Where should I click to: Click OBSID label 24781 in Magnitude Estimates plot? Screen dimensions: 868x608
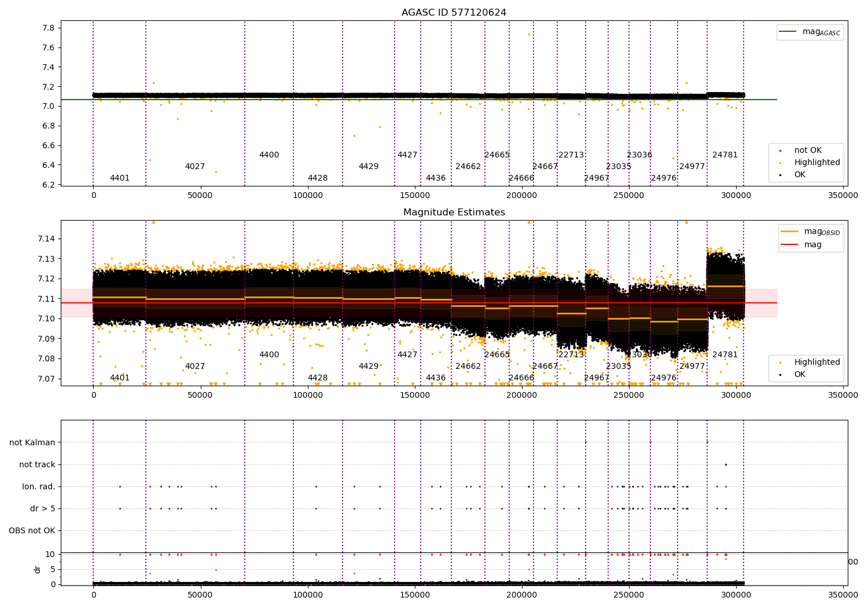725,355
